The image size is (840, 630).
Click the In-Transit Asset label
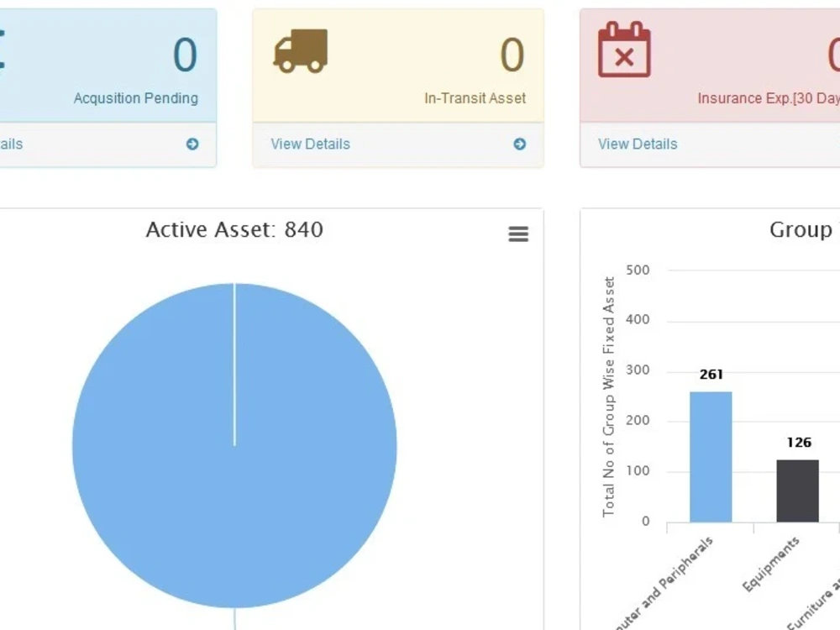click(475, 98)
